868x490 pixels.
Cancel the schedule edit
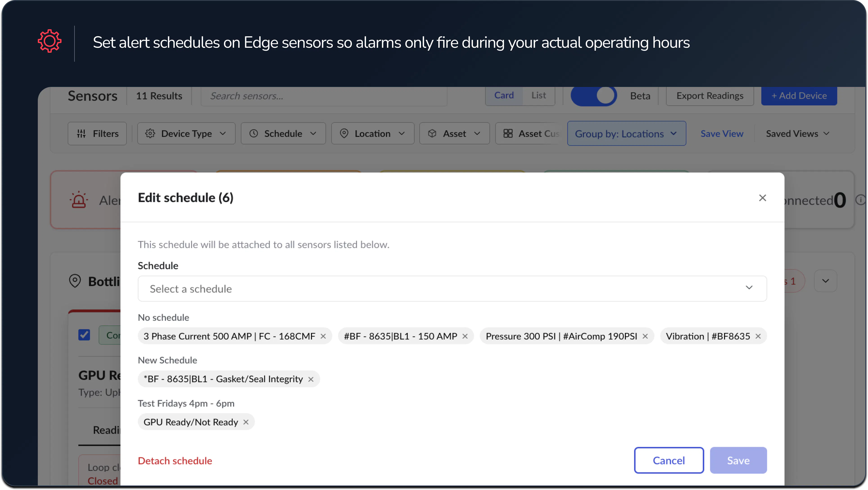tap(669, 460)
